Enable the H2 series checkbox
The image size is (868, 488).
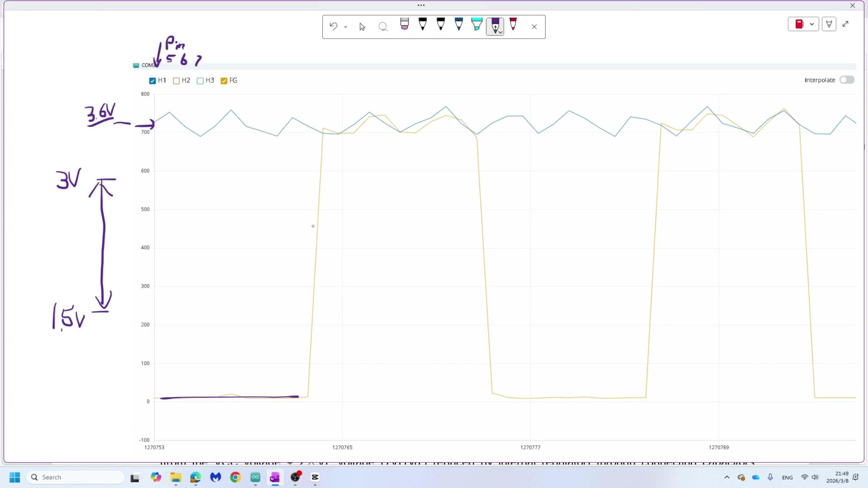click(176, 81)
